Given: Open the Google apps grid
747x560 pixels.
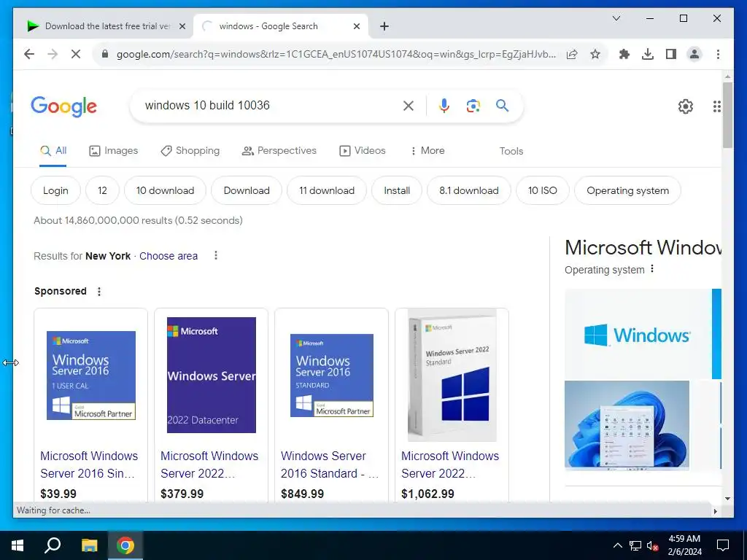Looking at the screenshot, I should tap(716, 106).
